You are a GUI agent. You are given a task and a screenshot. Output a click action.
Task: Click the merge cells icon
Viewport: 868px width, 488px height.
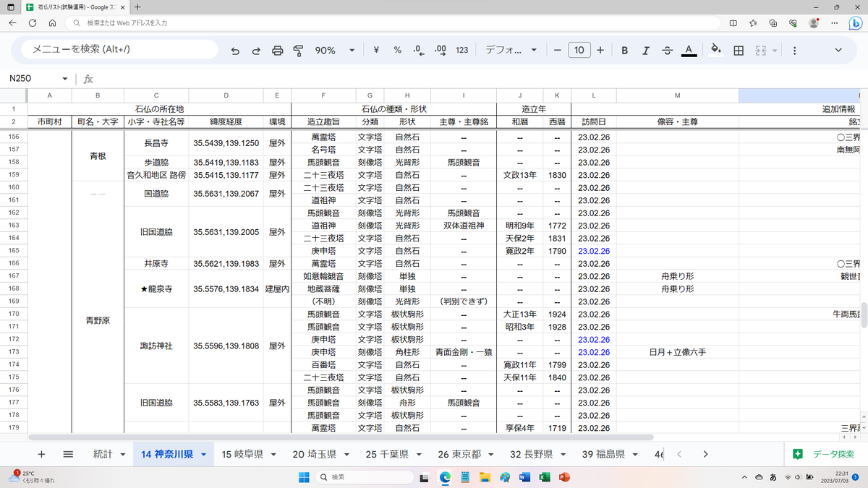tap(760, 51)
